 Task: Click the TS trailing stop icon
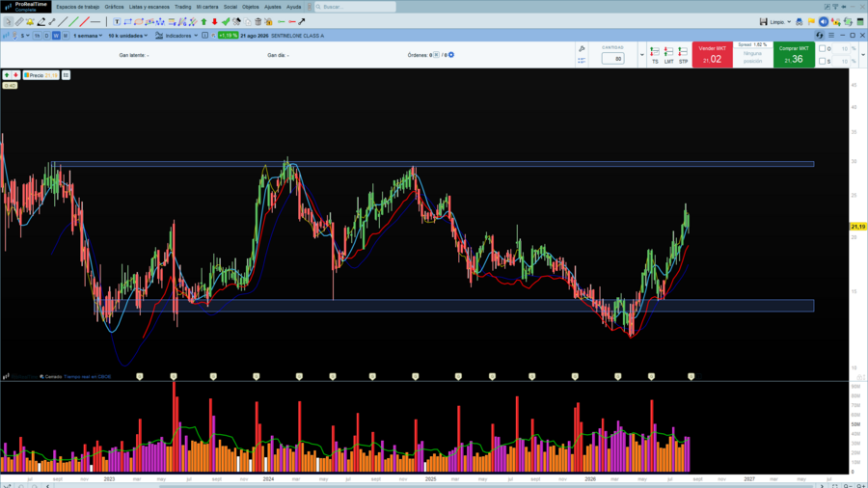[x=655, y=55]
